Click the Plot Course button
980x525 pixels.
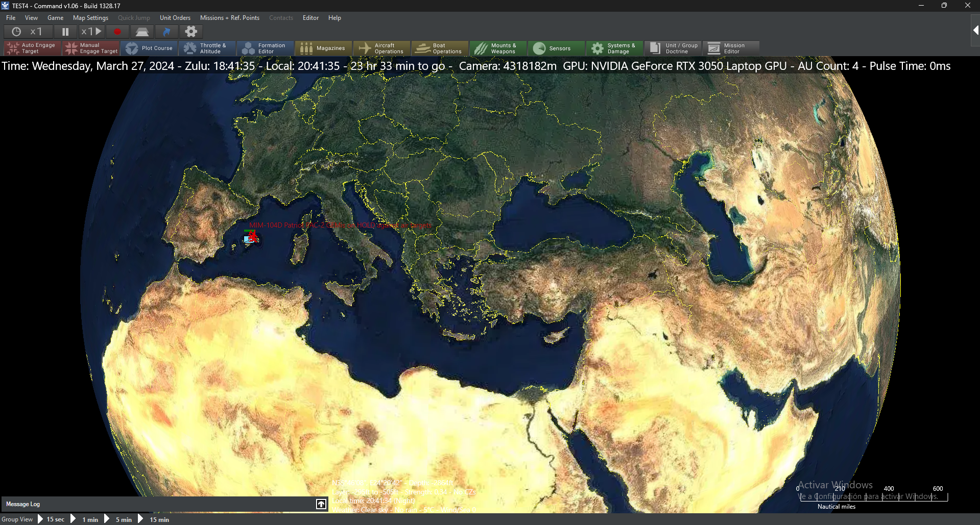(x=150, y=48)
